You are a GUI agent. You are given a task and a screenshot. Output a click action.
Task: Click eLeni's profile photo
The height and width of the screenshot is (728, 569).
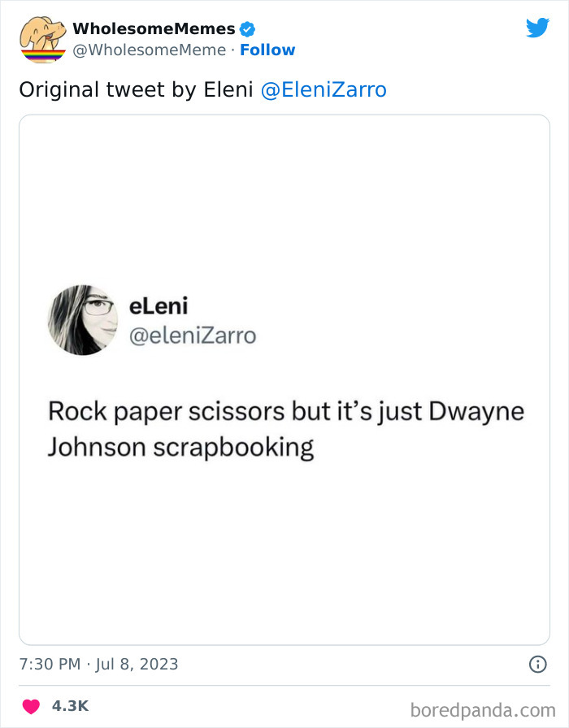84,320
